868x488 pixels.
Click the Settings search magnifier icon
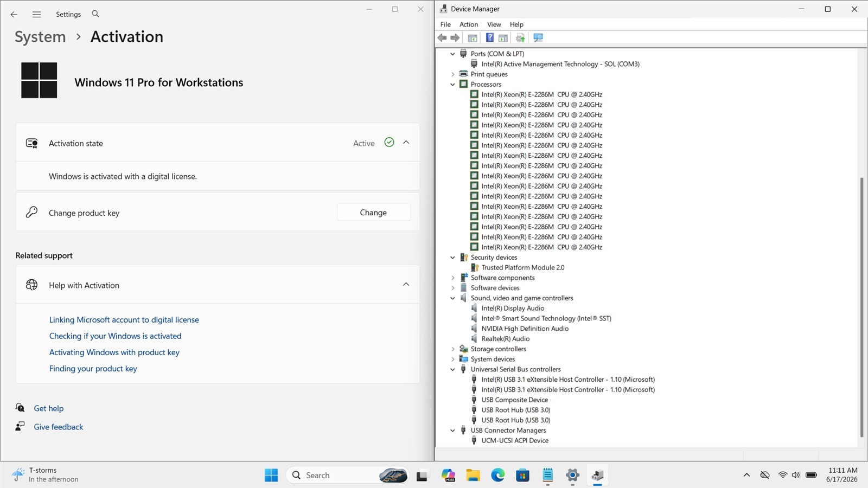(x=95, y=14)
